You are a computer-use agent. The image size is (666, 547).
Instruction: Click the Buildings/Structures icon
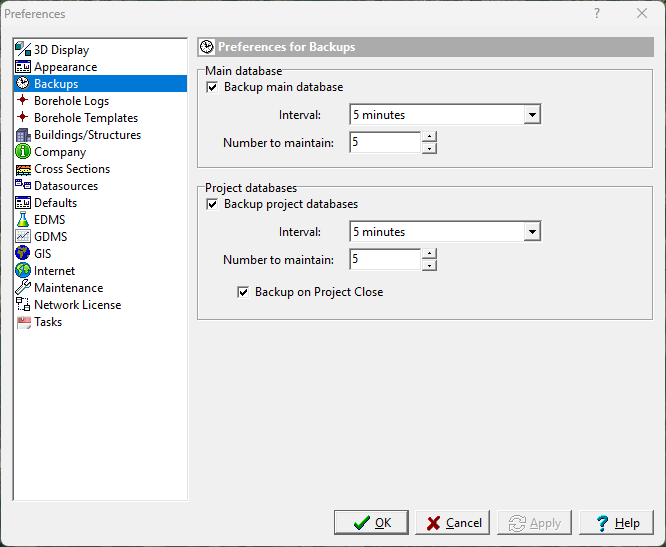tap(23, 135)
